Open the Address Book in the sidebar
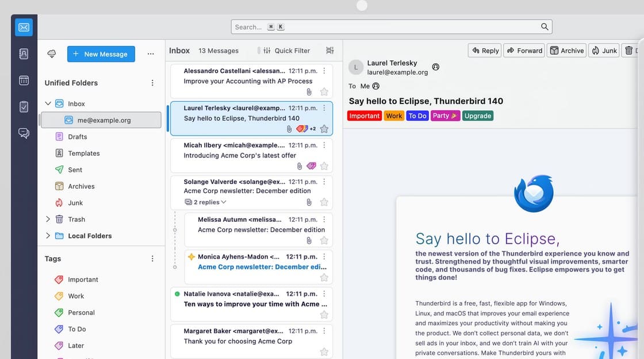This screenshot has width=644, height=359. coord(24,54)
